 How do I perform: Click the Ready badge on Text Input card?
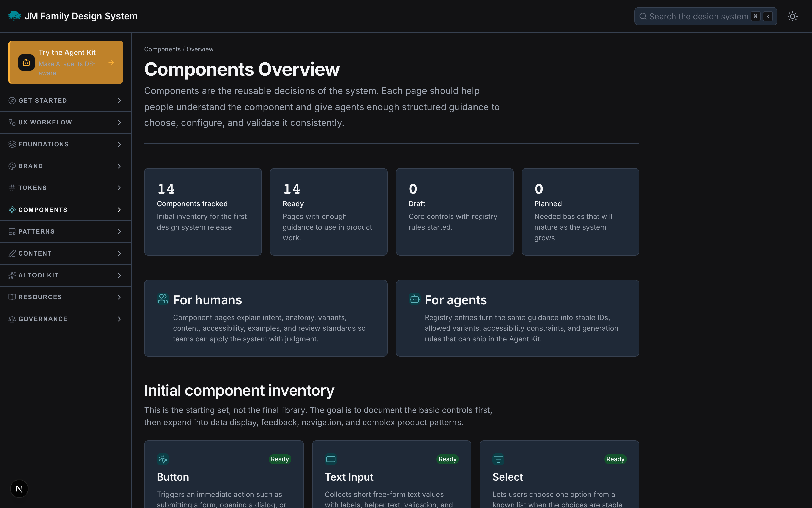pyautogui.click(x=448, y=459)
